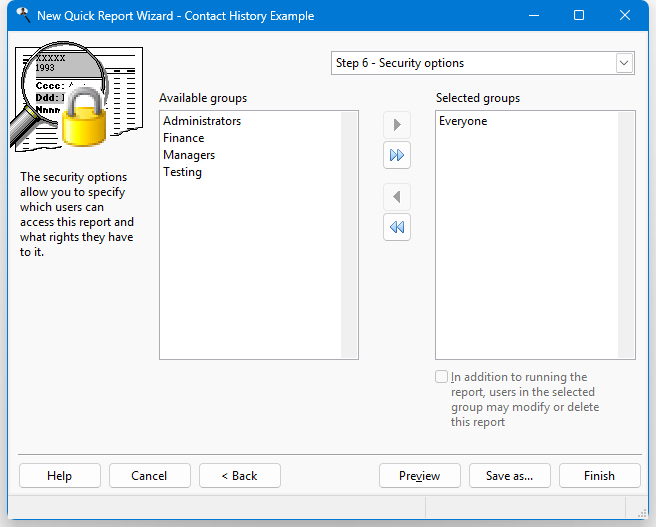Maximize the wizard window

(579, 16)
